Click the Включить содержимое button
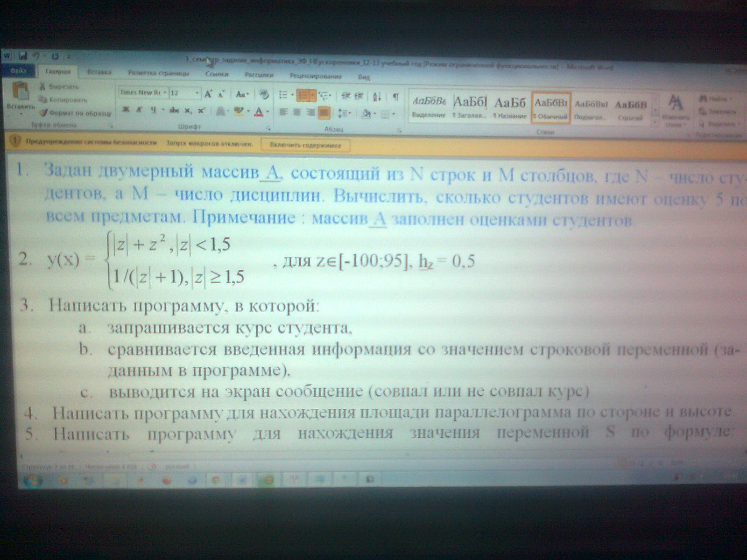 (305, 145)
